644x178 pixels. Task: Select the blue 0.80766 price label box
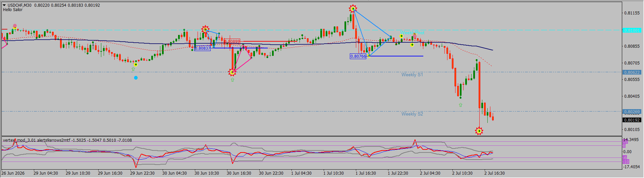pyautogui.click(x=358, y=56)
